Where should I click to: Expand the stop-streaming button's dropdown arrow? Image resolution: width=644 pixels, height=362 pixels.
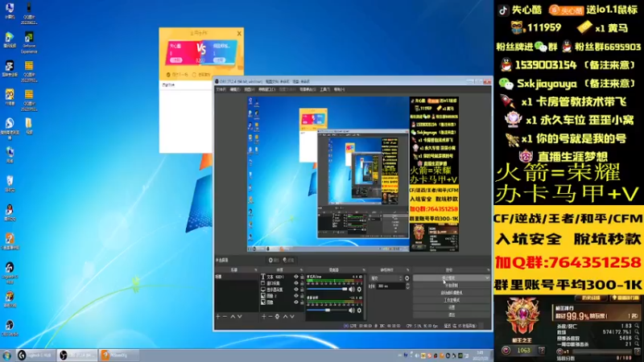pyautogui.click(x=487, y=278)
